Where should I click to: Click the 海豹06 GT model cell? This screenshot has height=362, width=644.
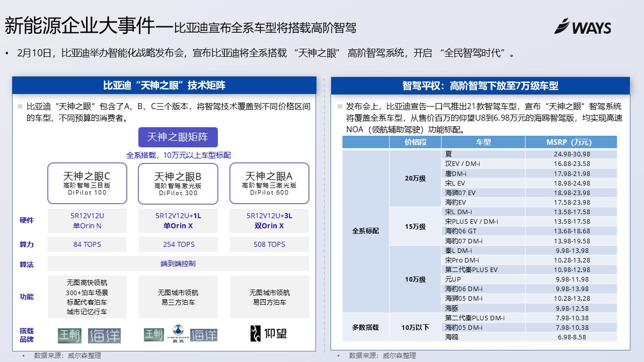coord(484,231)
